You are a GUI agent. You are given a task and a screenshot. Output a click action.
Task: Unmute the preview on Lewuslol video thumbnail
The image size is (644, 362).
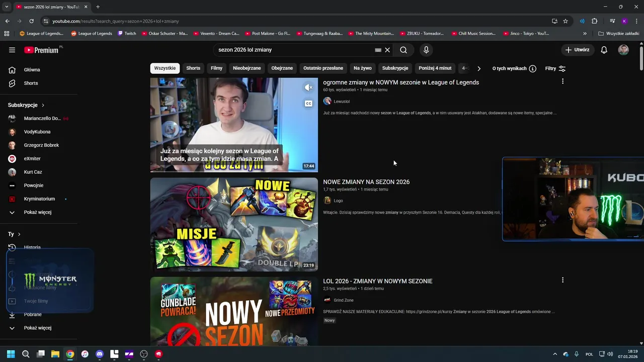308,87
